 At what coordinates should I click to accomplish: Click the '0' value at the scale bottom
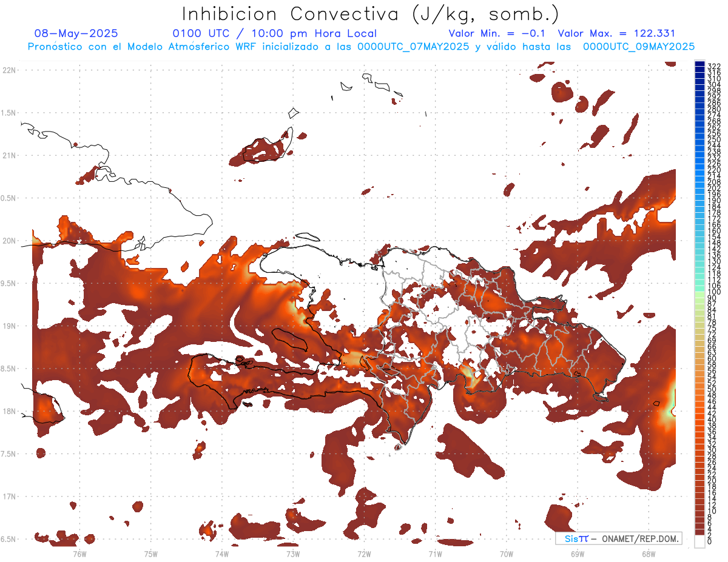[710, 541]
